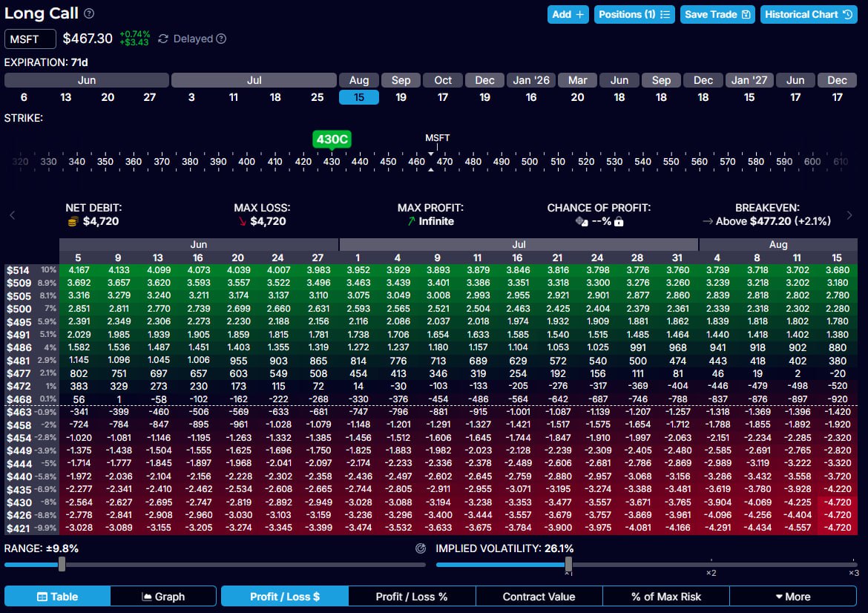
Task: Switch display to Profit / Loss %
Action: 412,597
